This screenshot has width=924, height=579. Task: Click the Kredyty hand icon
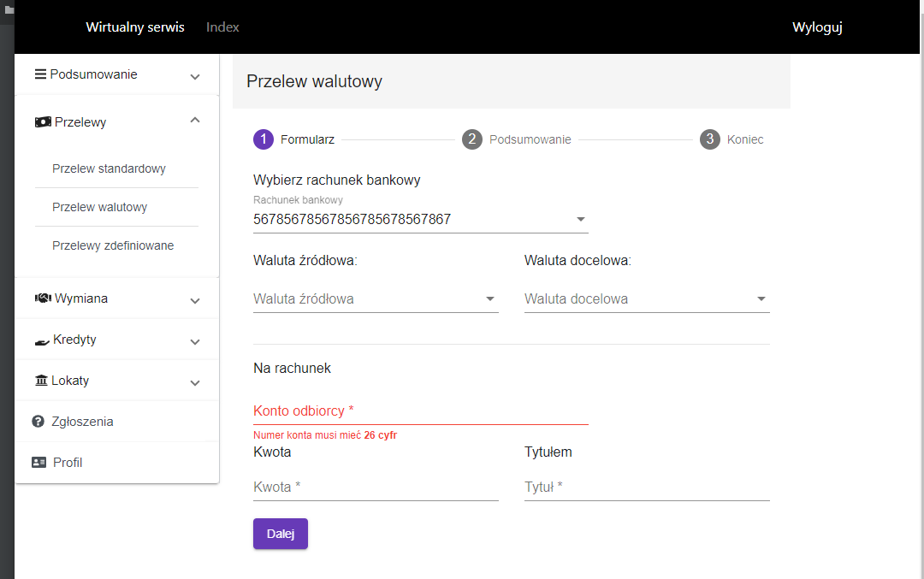tap(42, 340)
